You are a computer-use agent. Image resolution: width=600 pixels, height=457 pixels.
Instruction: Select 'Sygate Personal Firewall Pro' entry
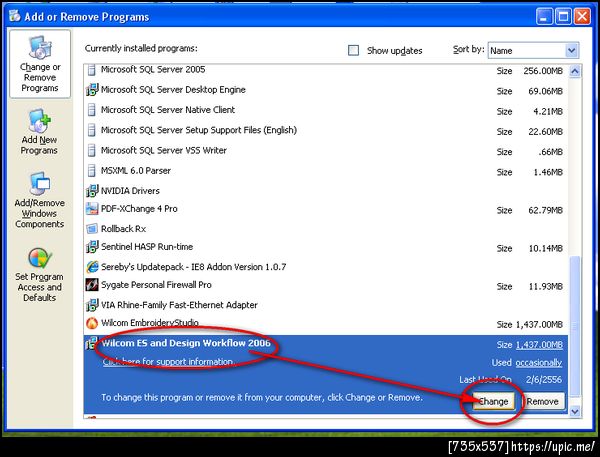156,285
